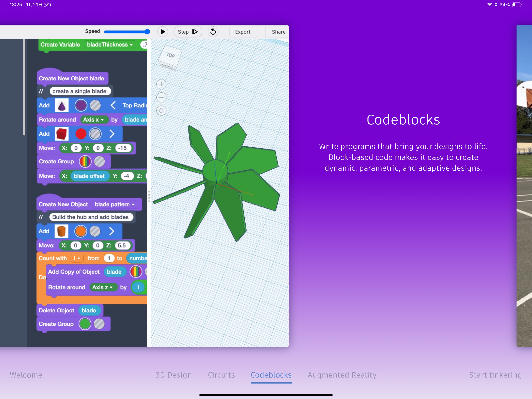The width and height of the screenshot is (532, 399).
Task: Click the multicolor circle in first Create Group
Action: (x=85, y=161)
